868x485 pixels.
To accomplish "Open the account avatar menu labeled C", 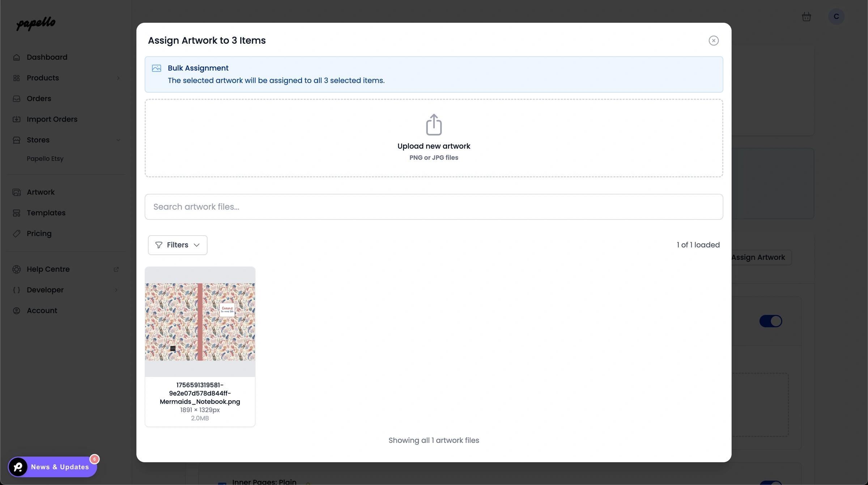I will (x=836, y=16).
